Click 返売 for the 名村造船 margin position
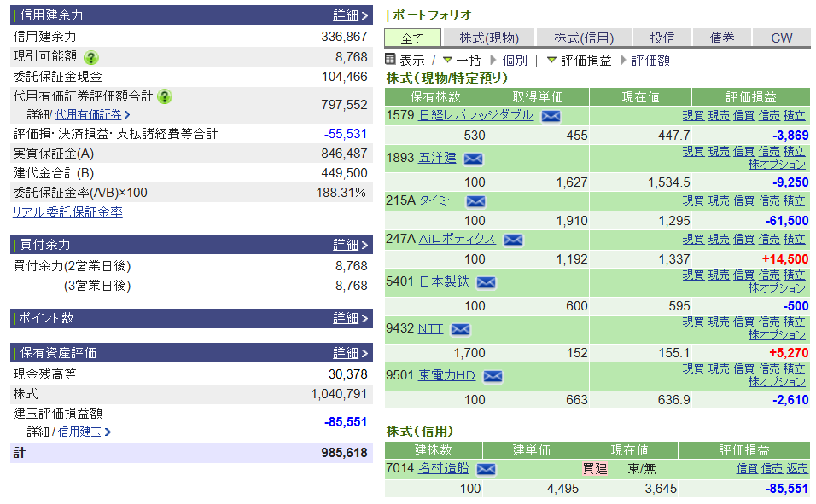This screenshot has height=504, width=816. (x=796, y=468)
